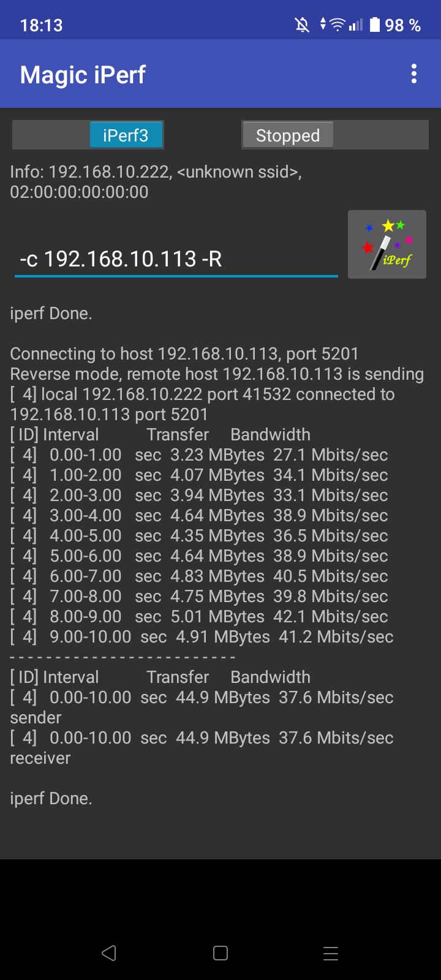Toggle the Stopped start/stop switch
Screen dimensions: 441x980
pyautogui.click(x=335, y=135)
